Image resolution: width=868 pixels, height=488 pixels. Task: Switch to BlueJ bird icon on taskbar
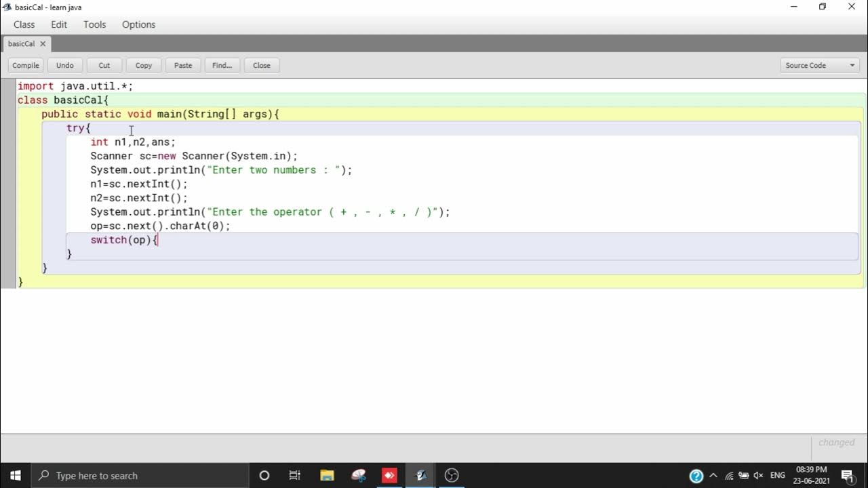coord(420,475)
